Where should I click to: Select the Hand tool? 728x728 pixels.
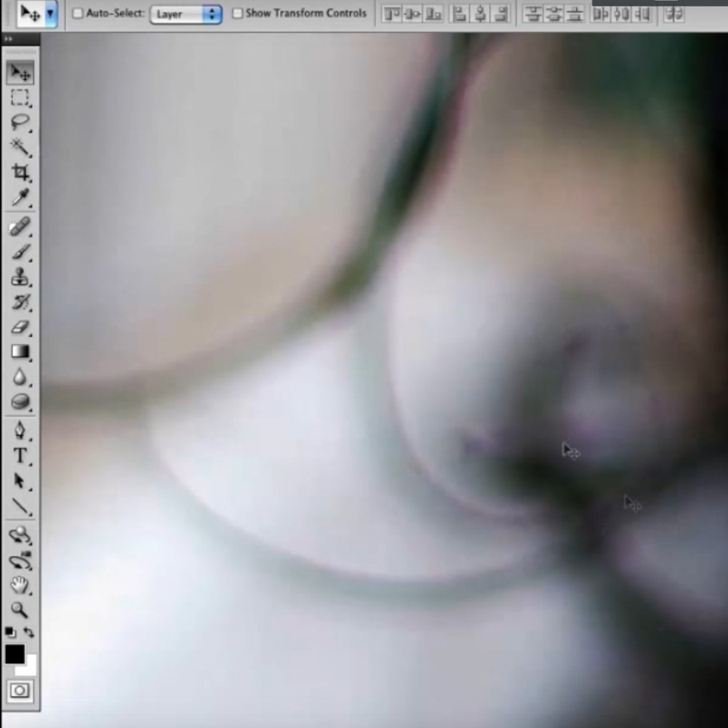(x=20, y=586)
